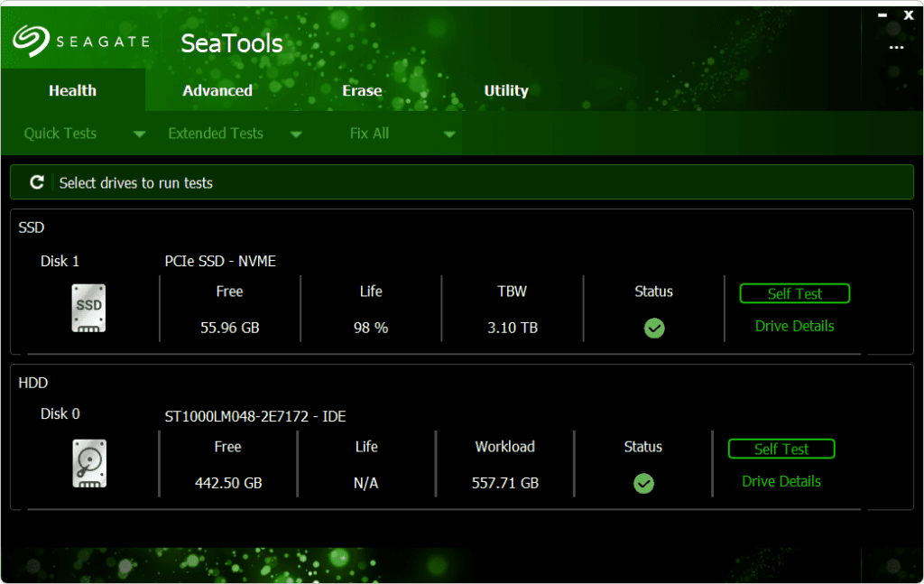Select the SSD Disk 1 drive icon
Screen dimensions: 924x584
(x=88, y=308)
